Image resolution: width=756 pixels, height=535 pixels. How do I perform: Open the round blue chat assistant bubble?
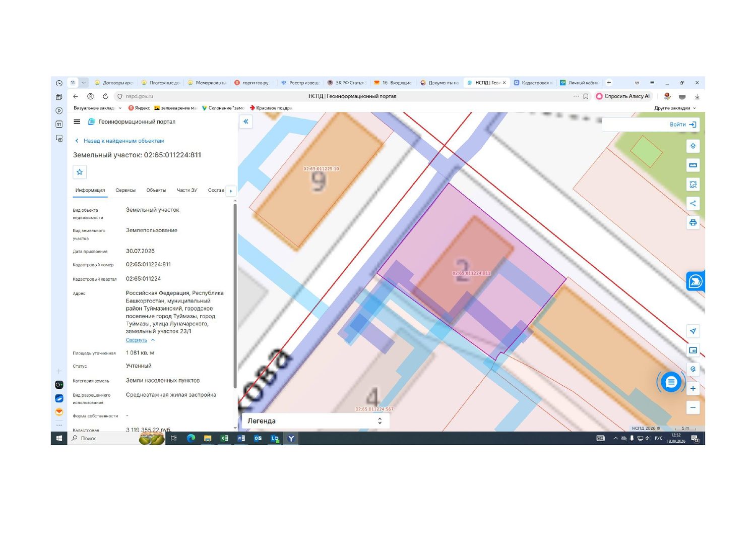point(671,383)
